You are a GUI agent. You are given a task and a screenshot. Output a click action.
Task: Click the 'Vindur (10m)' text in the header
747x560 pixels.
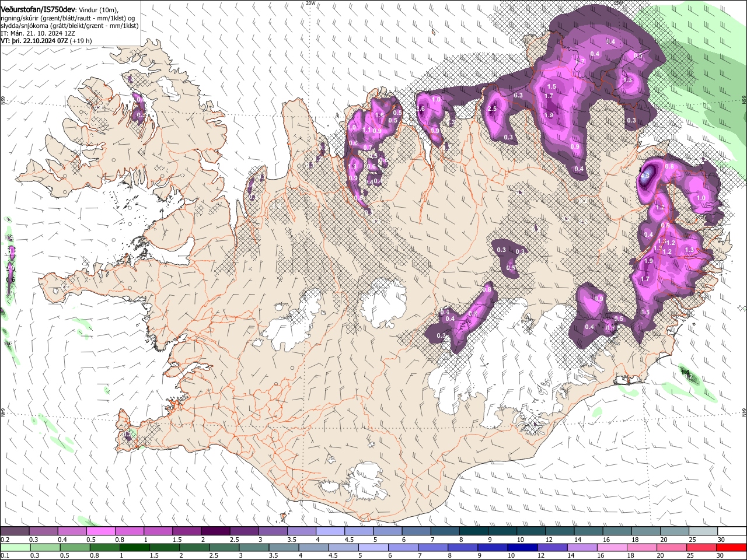97,10
